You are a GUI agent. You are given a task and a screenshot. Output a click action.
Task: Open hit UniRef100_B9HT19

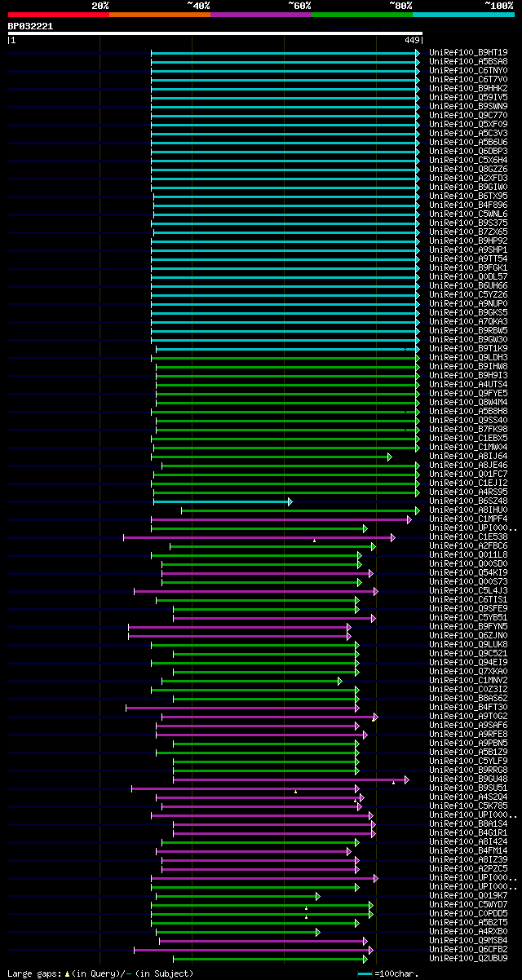tap(468, 52)
